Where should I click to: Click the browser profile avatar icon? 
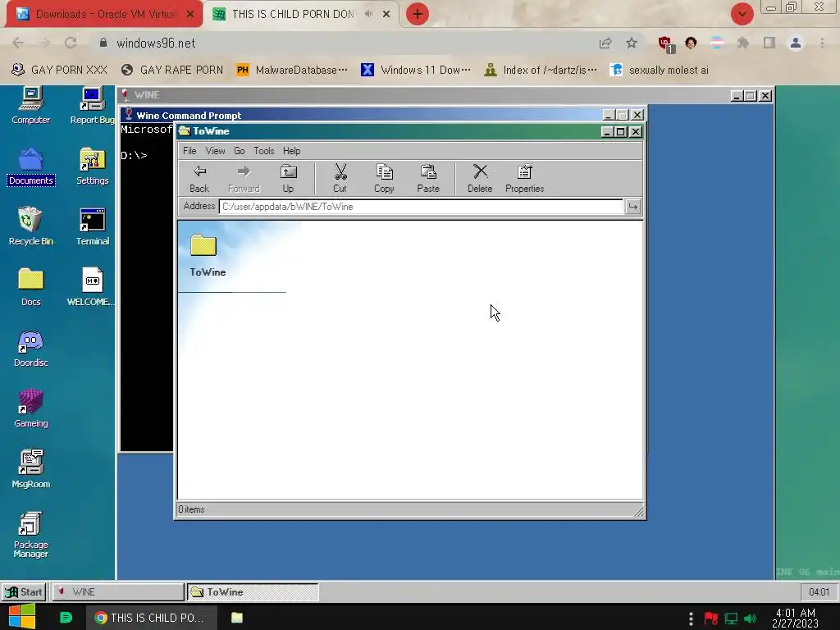pyautogui.click(x=796, y=43)
